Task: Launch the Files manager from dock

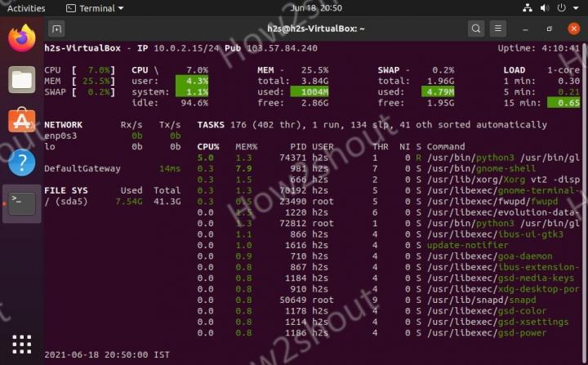Action: coord(22,80)
